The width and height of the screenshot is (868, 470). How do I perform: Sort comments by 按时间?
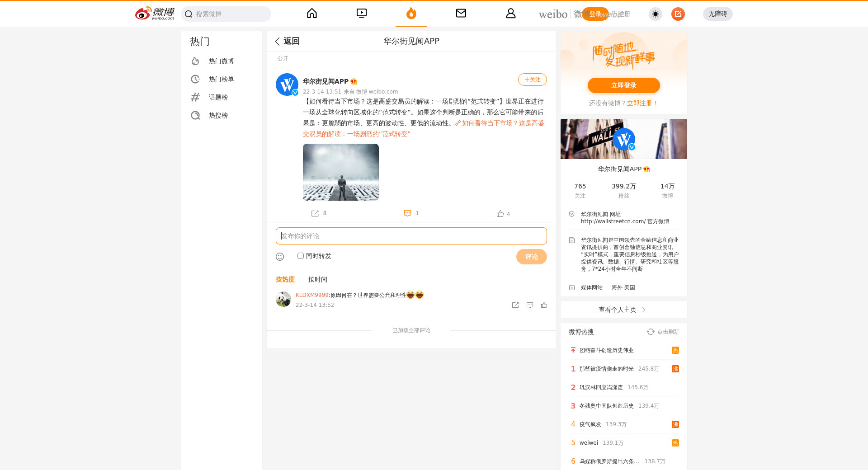click(x=317, y=279)
